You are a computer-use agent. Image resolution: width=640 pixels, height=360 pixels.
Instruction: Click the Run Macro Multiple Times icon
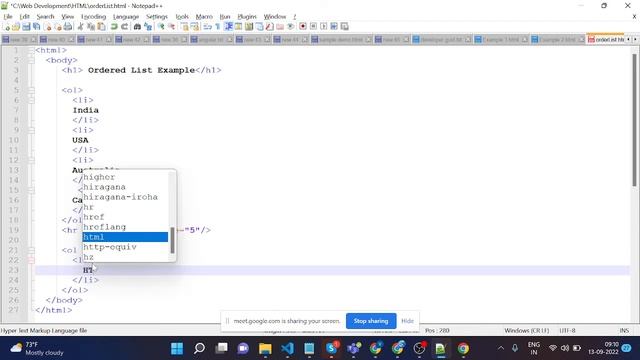334,27
